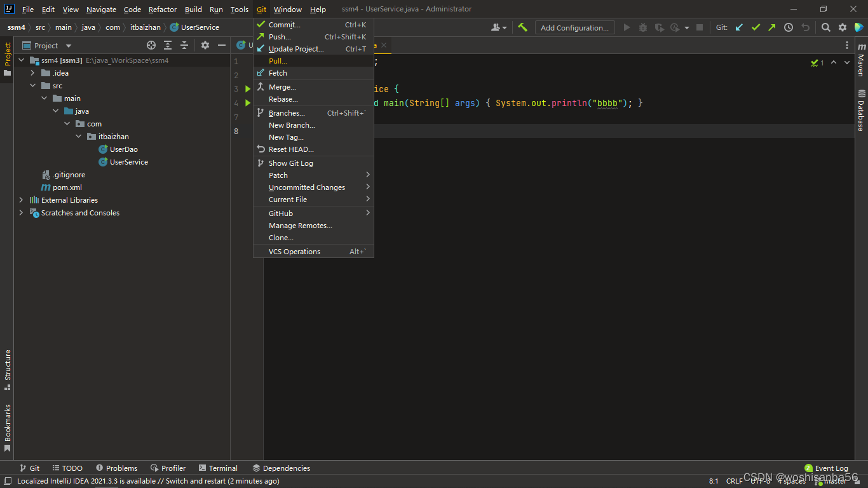Collapse the java folder
Viewport: 868px width, 488px height.
(x=55, y=111)
